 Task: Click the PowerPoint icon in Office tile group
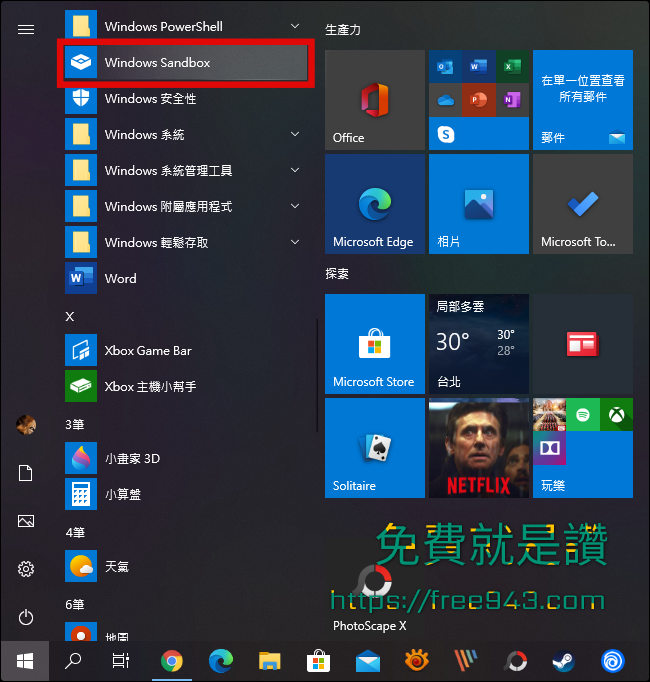(x=479, y=100)
